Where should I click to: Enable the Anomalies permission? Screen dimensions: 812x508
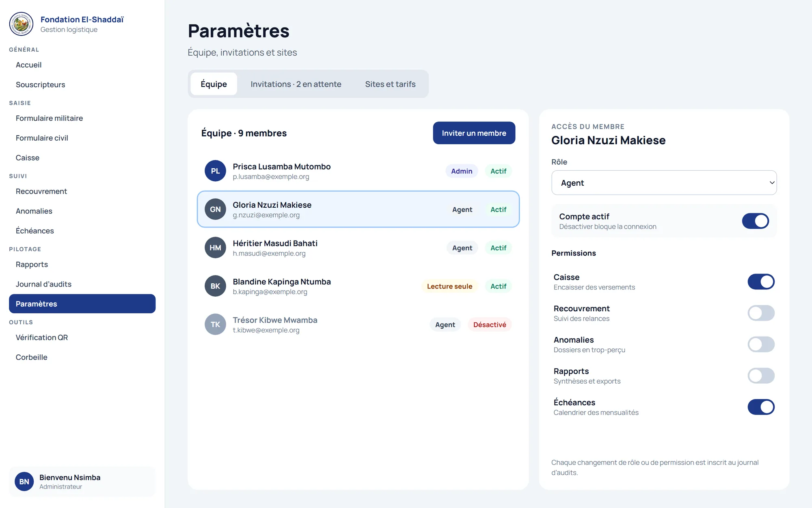761,344
